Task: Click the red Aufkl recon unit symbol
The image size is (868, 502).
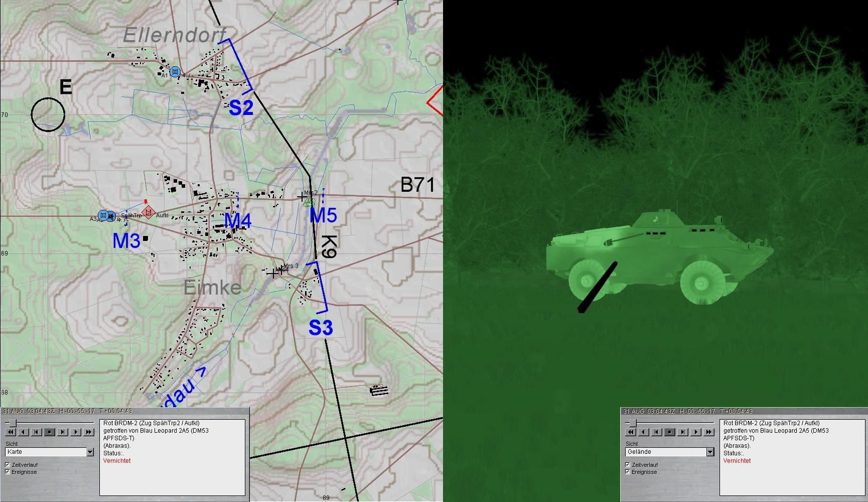Action: 148,211
